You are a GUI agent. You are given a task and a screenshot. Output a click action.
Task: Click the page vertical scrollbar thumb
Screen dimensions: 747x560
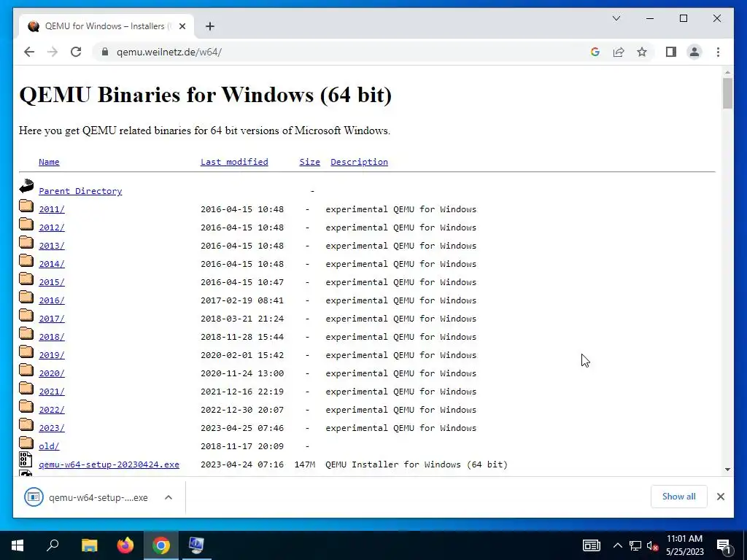pos(727,93)
